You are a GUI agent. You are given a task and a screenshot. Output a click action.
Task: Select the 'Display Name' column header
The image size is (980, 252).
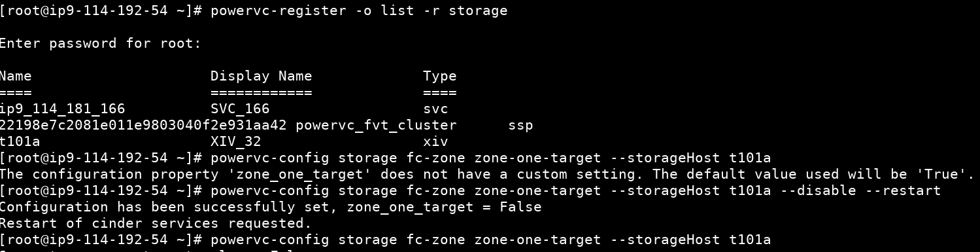point(261,76)
